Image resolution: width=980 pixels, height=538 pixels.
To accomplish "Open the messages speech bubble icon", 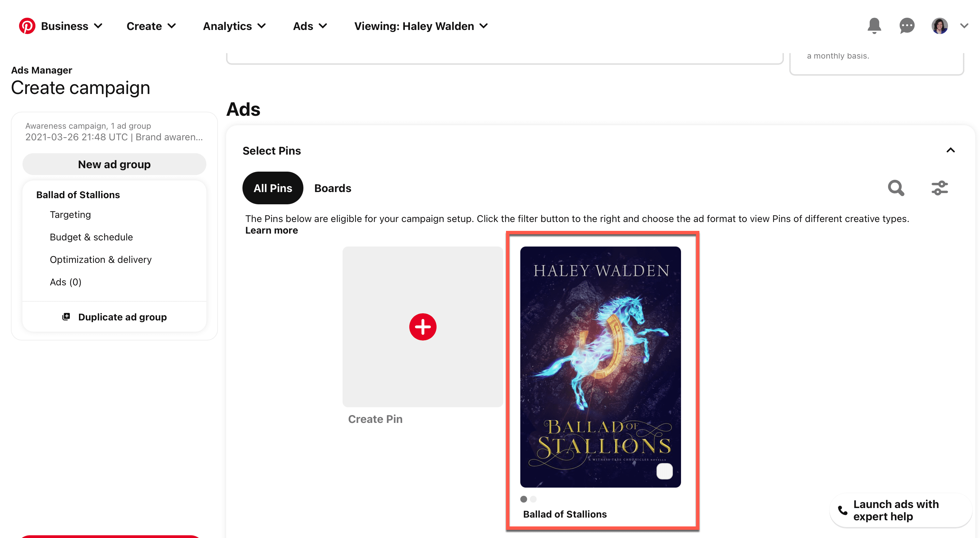I will click(x=906, y=26).
